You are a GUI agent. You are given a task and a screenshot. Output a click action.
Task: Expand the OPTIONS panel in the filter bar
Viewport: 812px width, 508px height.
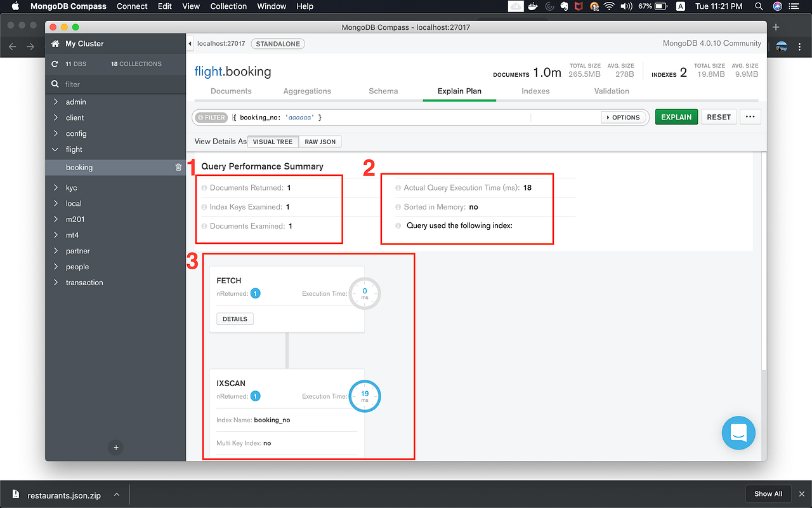(x=623, y=117)
